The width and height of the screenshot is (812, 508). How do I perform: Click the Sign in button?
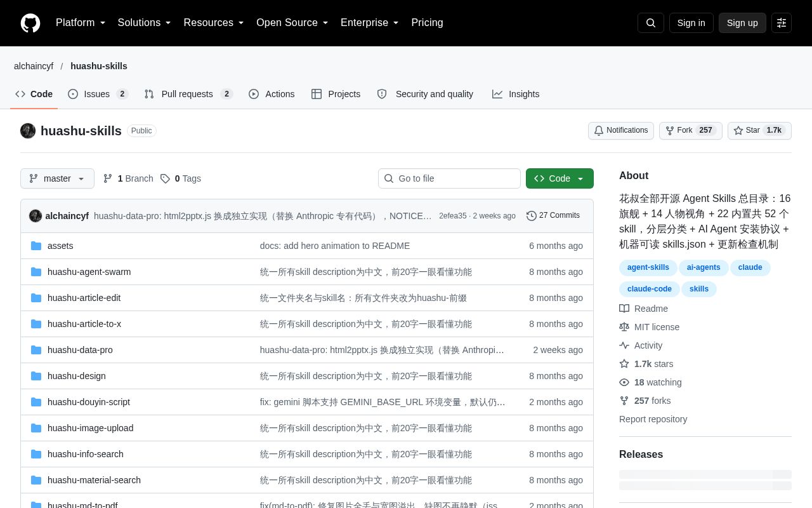(x=691, y=23)
